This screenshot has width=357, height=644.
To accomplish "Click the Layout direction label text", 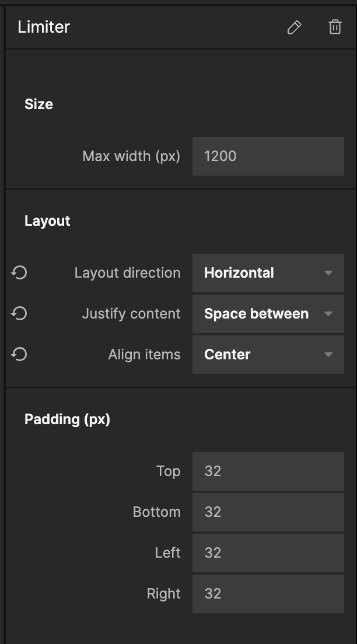I will (127, 273).
